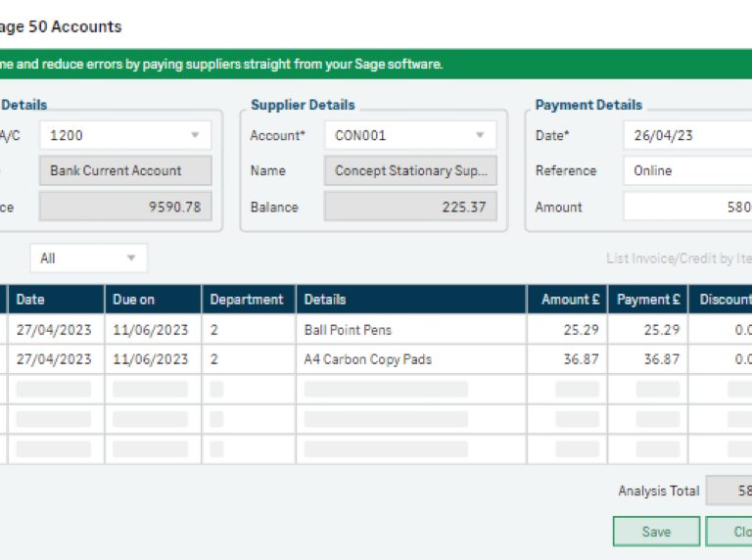Click department 2 in A4 Carbon Copy Pads row
Viewport: 752px width, 560px height.
(x=249, y=359)
